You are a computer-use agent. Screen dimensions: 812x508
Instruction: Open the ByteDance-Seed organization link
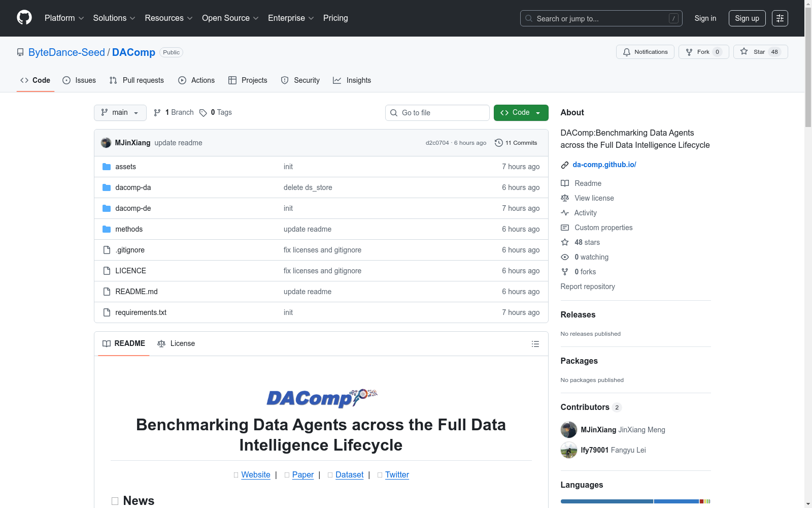coord(66,52)
